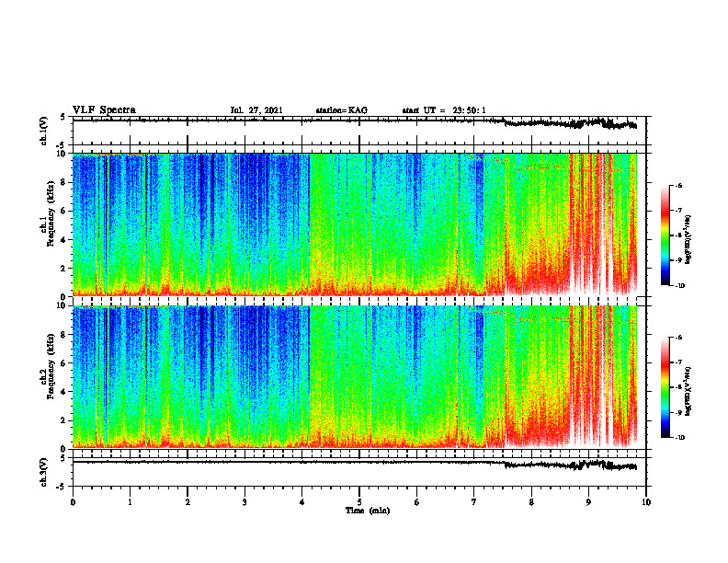This screenshot has width=728, height=563.
Task: Click the ch.1 spectrogram colorbar gradient
Action: 665,236
